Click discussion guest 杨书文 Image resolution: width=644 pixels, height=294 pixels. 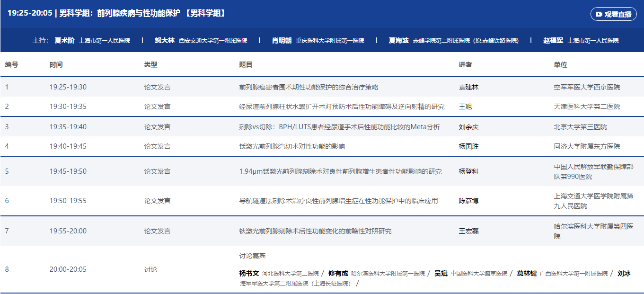pyautogui.click(x=249, y=274)
